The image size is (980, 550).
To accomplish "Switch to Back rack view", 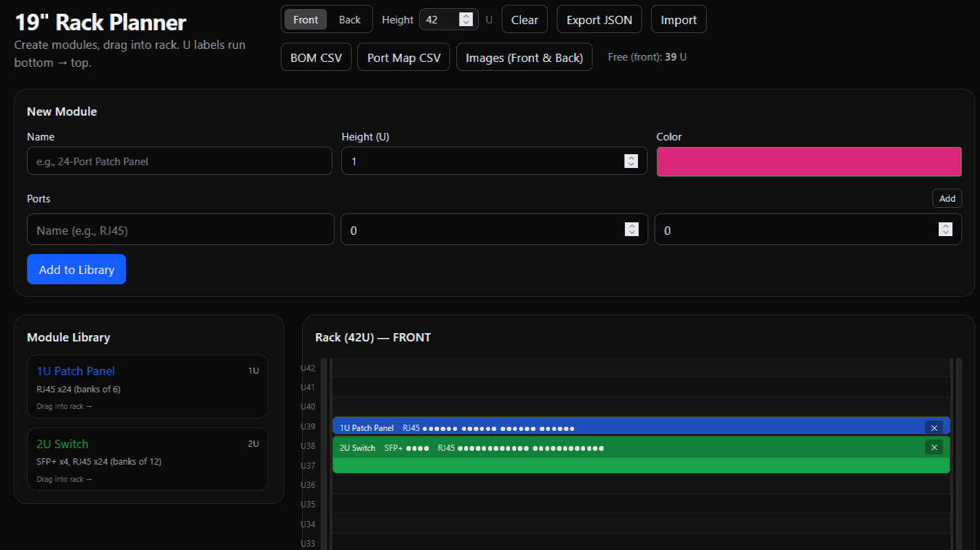I will pyautogui.click(x=350, y=19).
